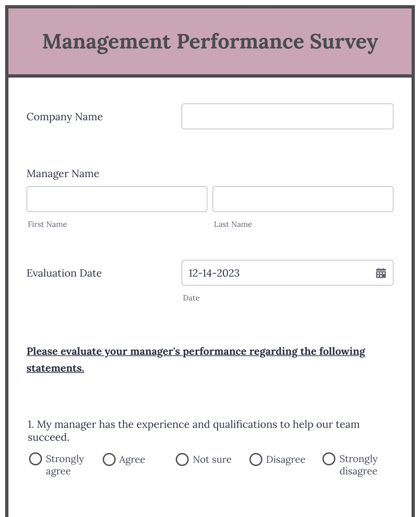Click the First Name field
This screenshot has width=420, height=517.
pyautogui.click(x=117, y=199)
